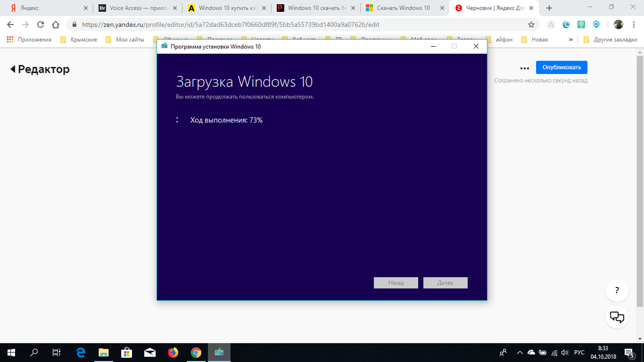Click the Назад button in the setup window
The width and height of the screenshot is (644, 362).
coord(396,283)
